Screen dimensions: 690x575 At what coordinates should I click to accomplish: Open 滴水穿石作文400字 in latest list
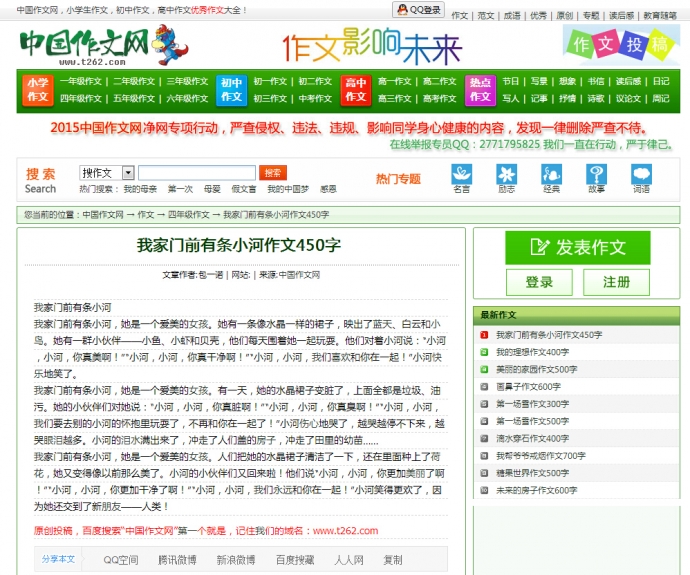point(532,439)
